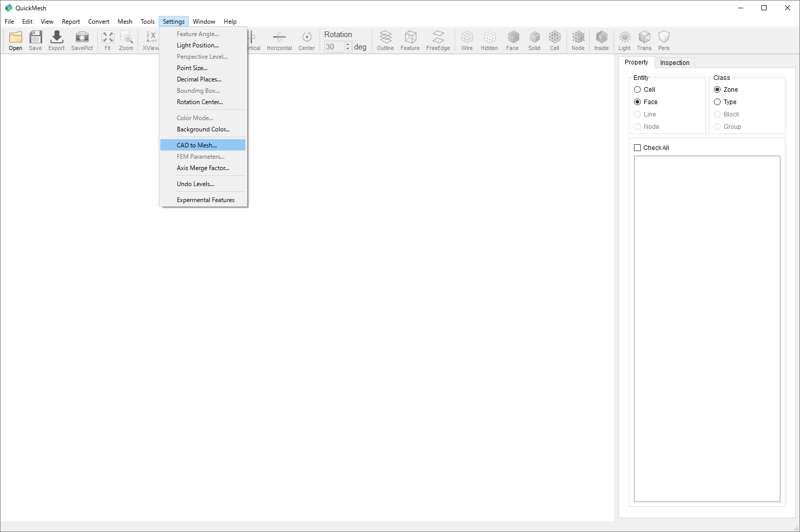Choose Decimal Places... menu entry
Screen dimensions: 800x532
point(203,79)
